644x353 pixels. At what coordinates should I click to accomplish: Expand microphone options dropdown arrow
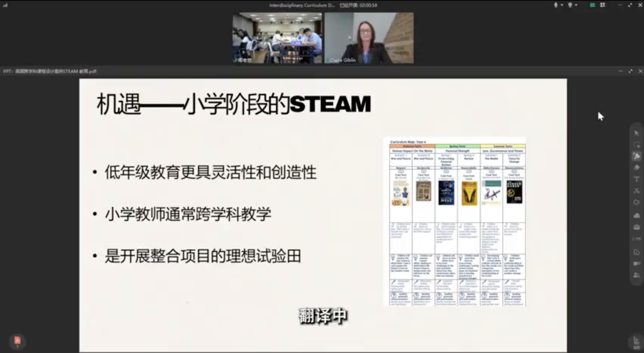pyautogui.click(x=562, y=5)
